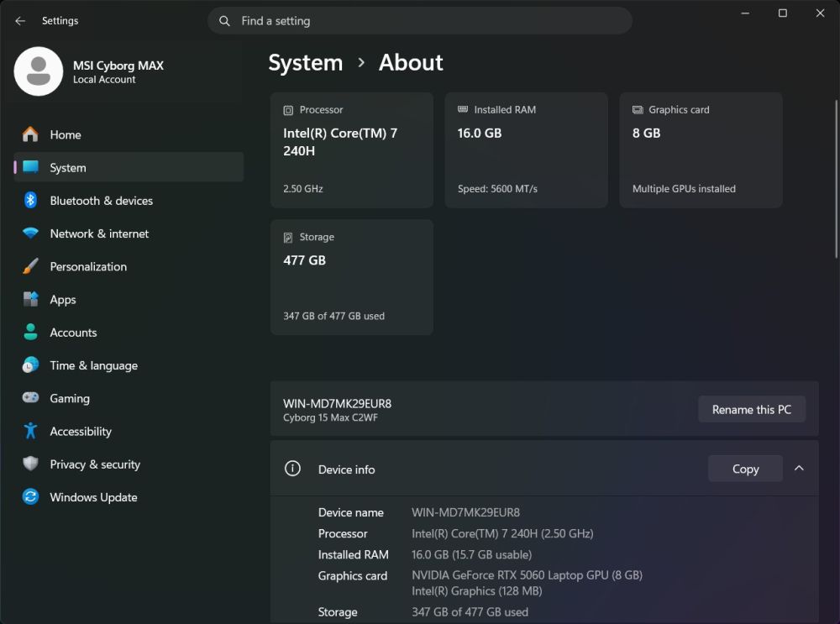Screen dimensions: 840x624
Task: Click Rename this PC button
Action: [x=752, y=410]
